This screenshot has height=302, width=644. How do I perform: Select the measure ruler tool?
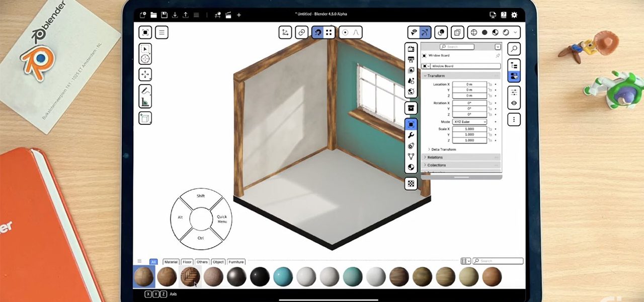coord(145,103)
